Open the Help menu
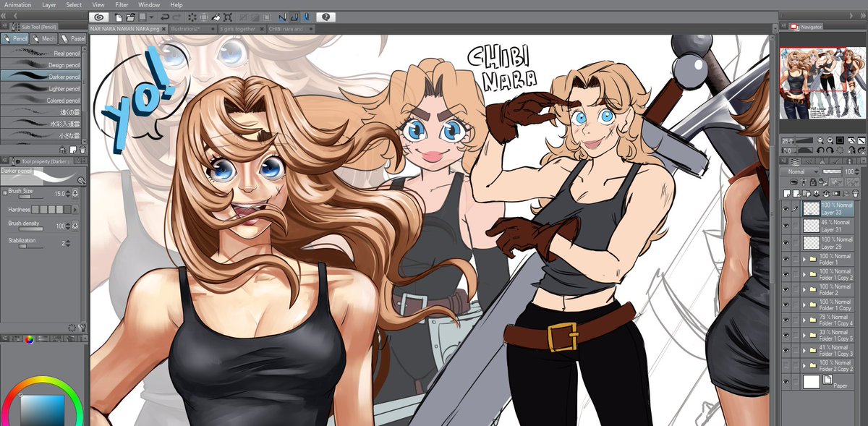868x426 pixels. click(176, 4)
